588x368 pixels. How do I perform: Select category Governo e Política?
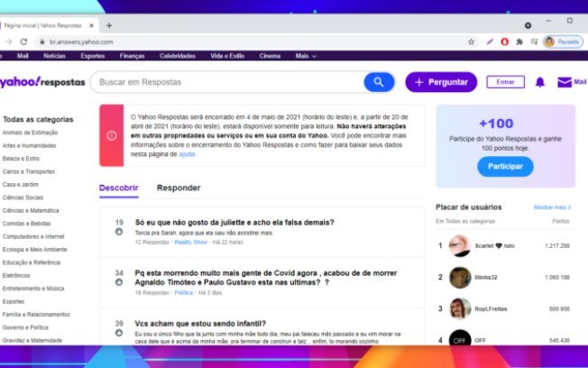point(25,327)
